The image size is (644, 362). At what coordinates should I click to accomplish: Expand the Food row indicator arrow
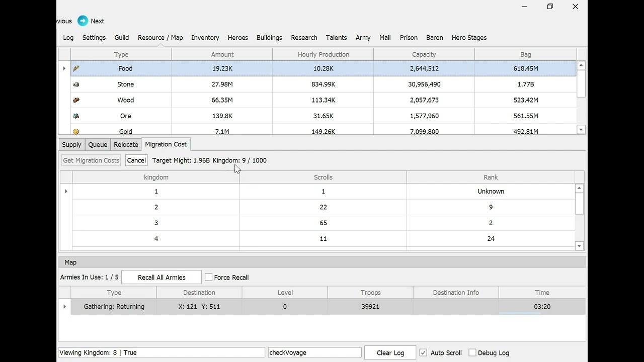[64, 68]
